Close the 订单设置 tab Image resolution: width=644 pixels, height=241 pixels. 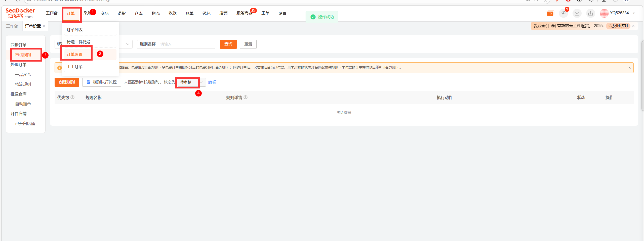(x=44, y=26)
